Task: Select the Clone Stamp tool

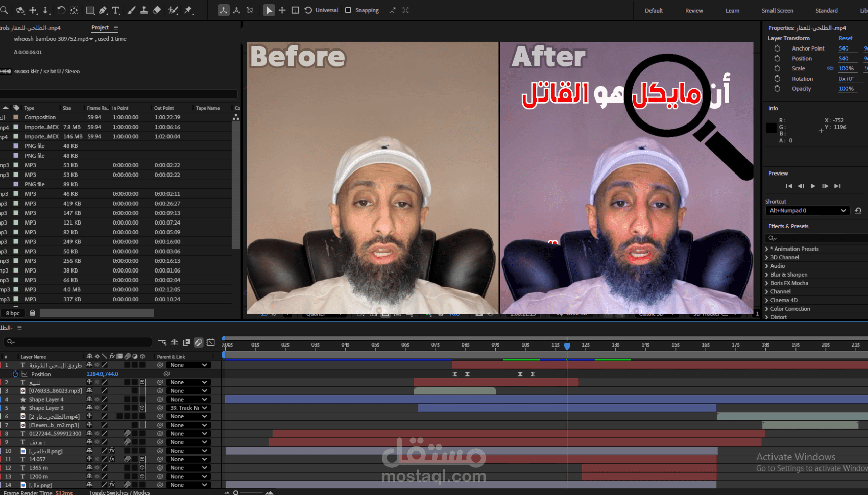Action: click(x=144, y=10)
